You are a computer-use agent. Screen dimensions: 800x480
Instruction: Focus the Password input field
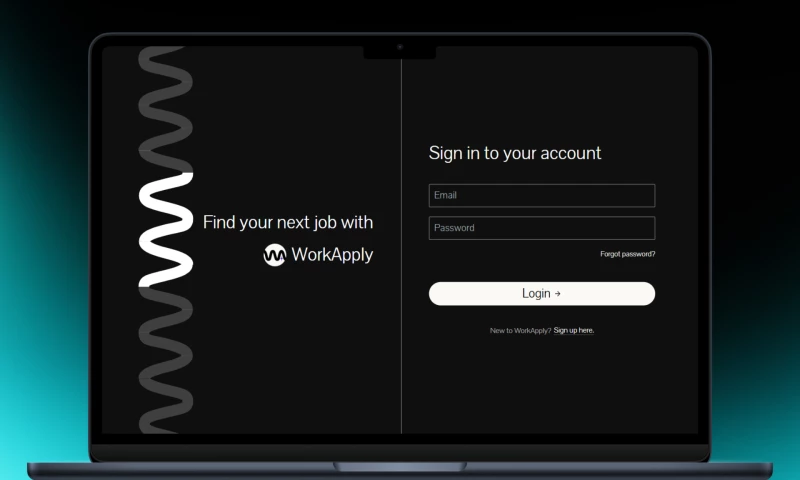click(542, 228)
